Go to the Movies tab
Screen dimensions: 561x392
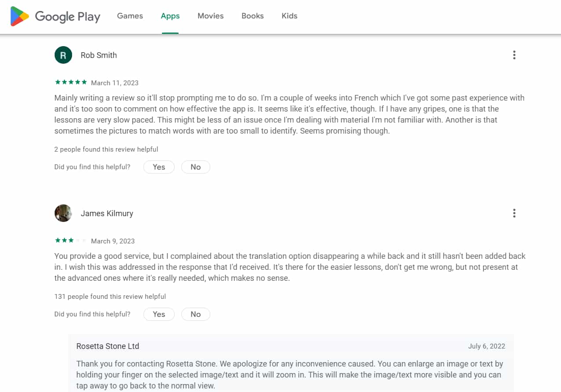pos(210,16)
